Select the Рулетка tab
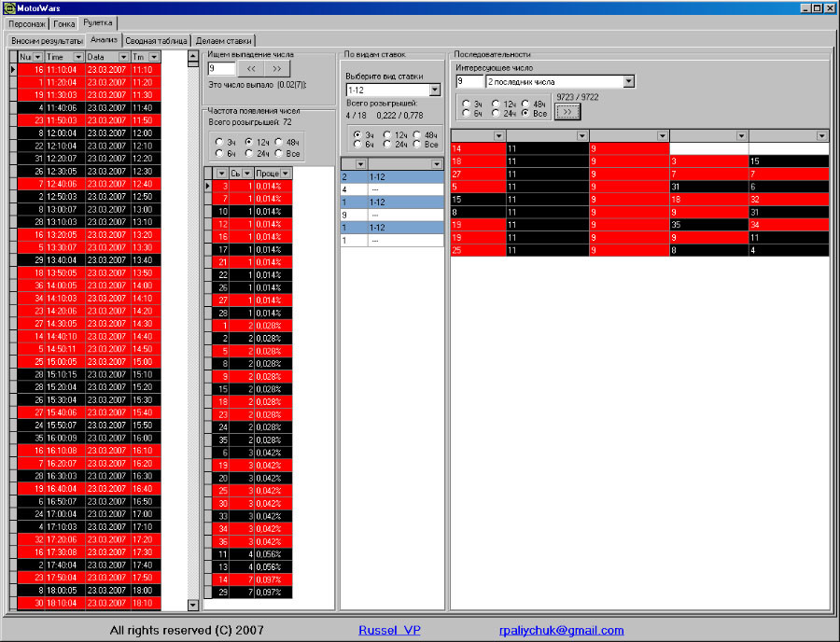The height and width of the screenshot is (642, 840). 97,23
